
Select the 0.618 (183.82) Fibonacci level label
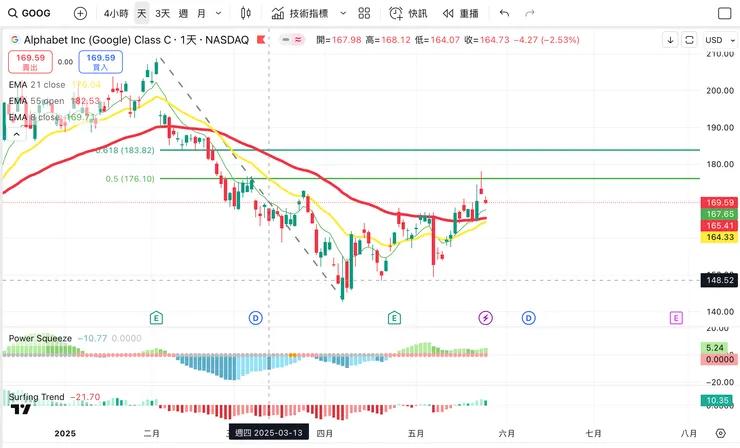click(125, 150)
